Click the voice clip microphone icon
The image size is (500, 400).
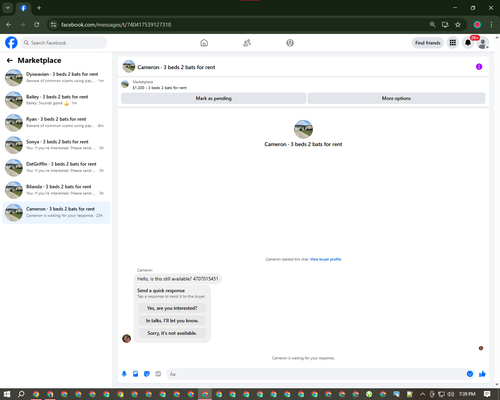point(124,374)
